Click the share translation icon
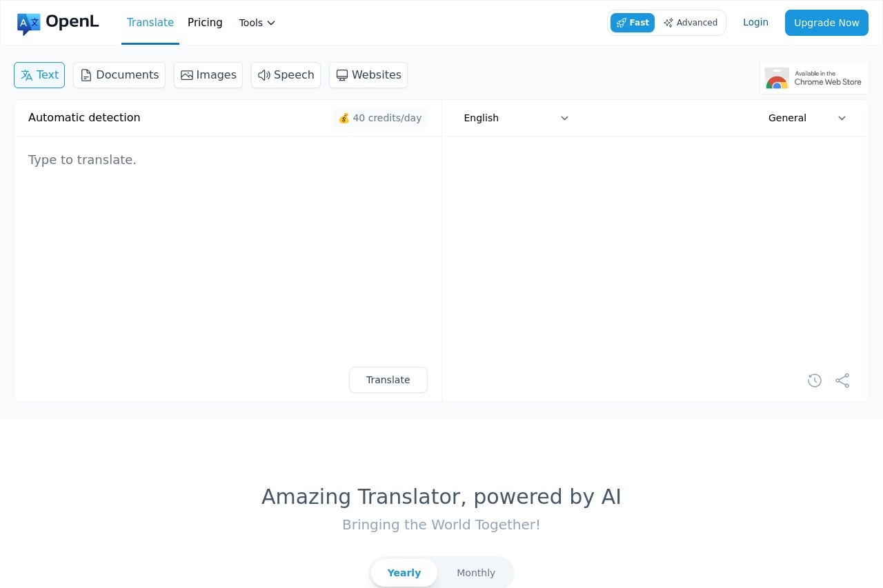 (842, 381)
